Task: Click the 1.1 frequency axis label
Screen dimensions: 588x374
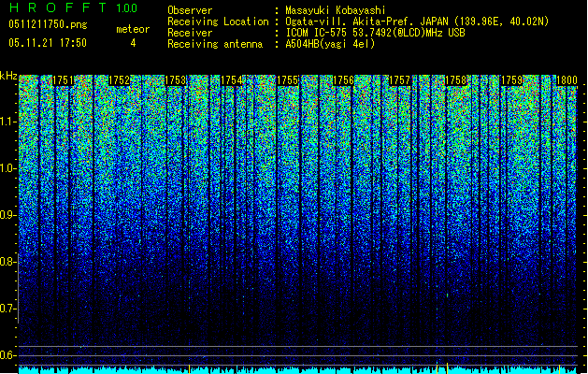Action: point(8,122)
